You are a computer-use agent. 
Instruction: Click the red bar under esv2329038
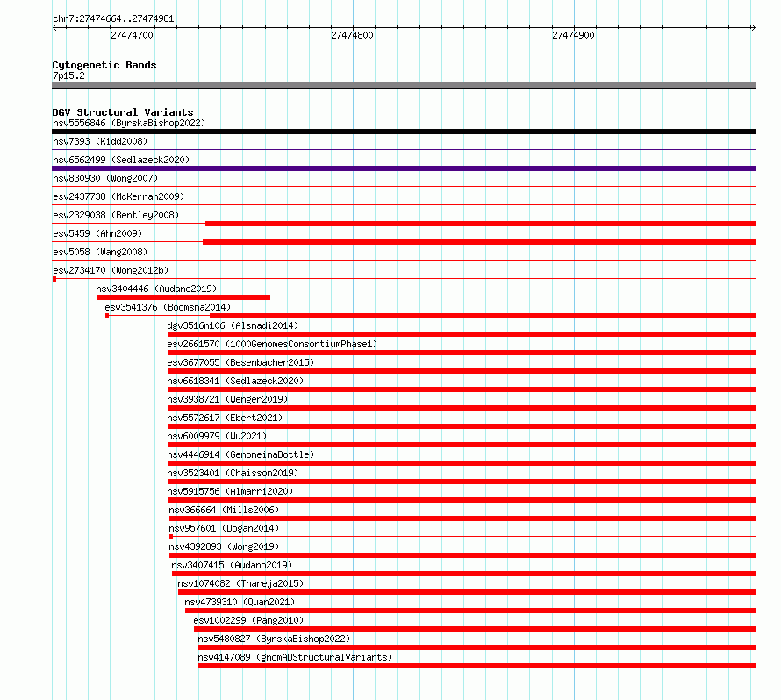[x=481, y=224]
